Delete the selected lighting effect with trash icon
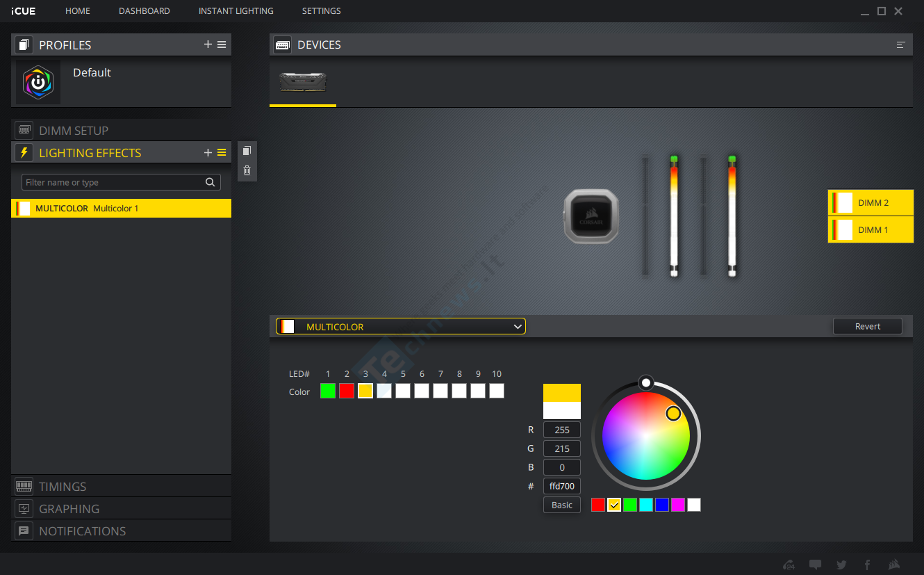 pyautogui.click(x=247, y=170)
